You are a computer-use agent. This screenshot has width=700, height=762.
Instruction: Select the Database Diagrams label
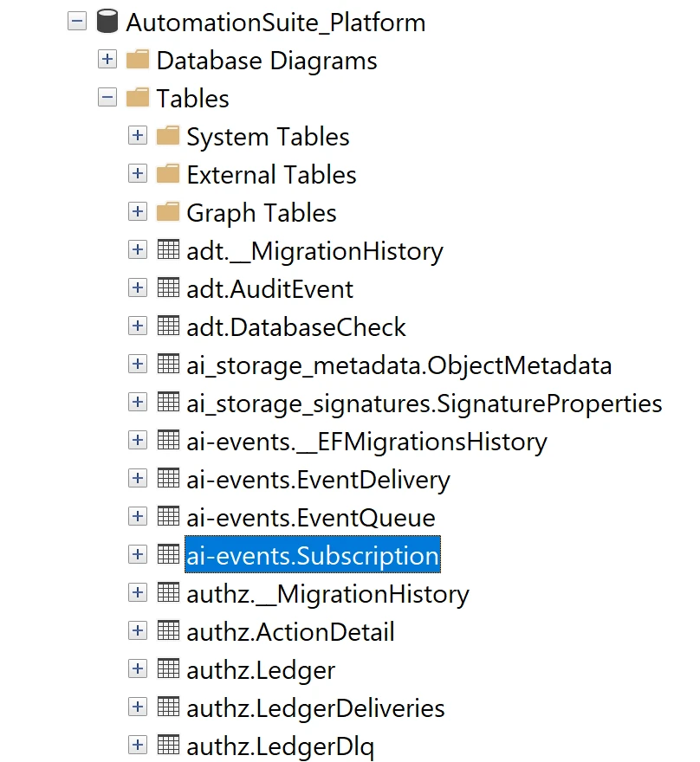[x=266, y=61]
